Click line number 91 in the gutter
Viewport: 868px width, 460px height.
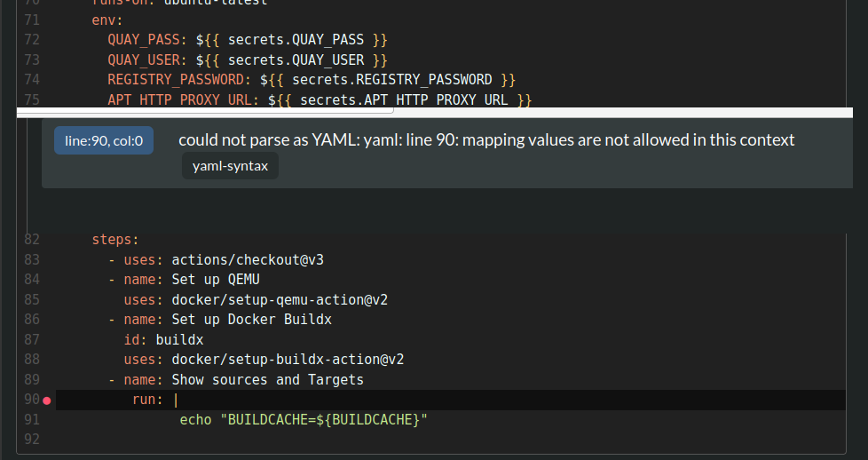pyautogui.click(x=32, y=420)
